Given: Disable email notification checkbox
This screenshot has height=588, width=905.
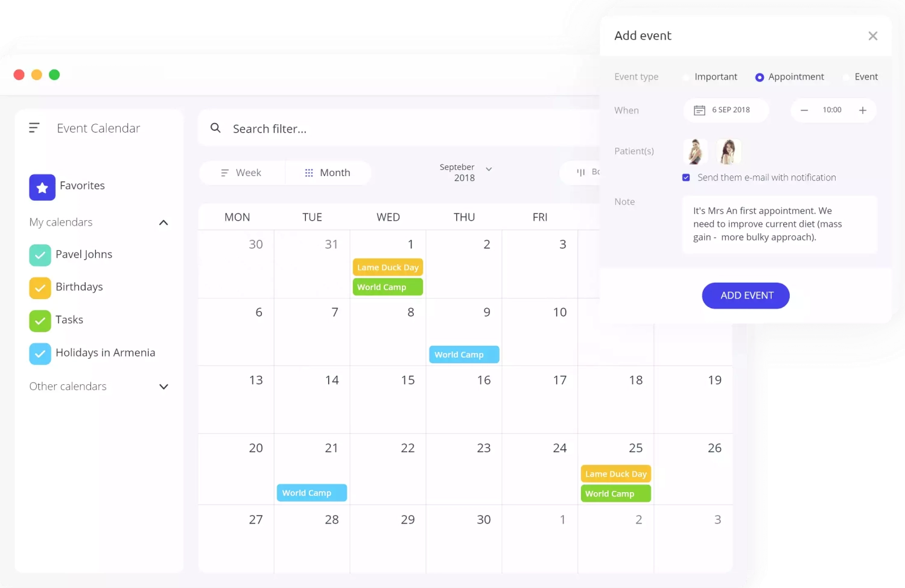Looking at the screenshot, I should (686, 177).
